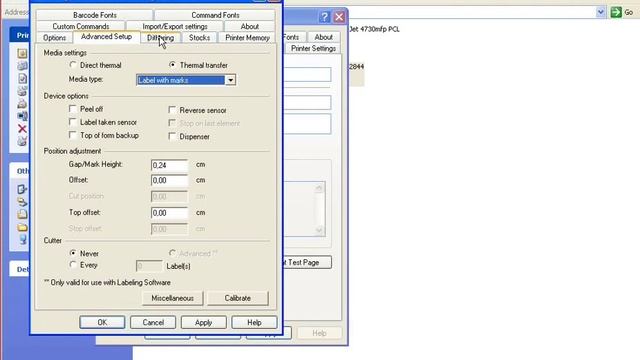Image resolution: width=640 pixels, height=360 pixels.
Task: Open the Import/Export settings tab
Action: [x=175, y=26]
